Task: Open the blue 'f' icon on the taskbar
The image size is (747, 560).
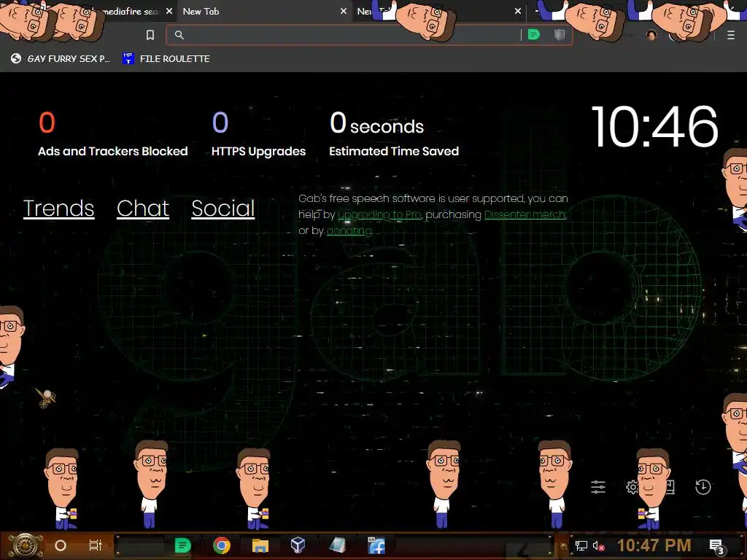Action: click(x=376, y=545)
